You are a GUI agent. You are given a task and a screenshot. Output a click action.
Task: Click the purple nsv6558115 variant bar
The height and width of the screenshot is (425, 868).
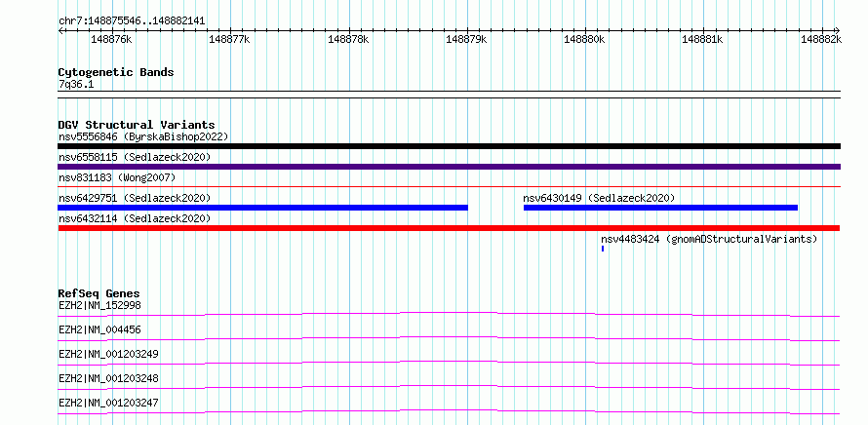coord(449,167)
